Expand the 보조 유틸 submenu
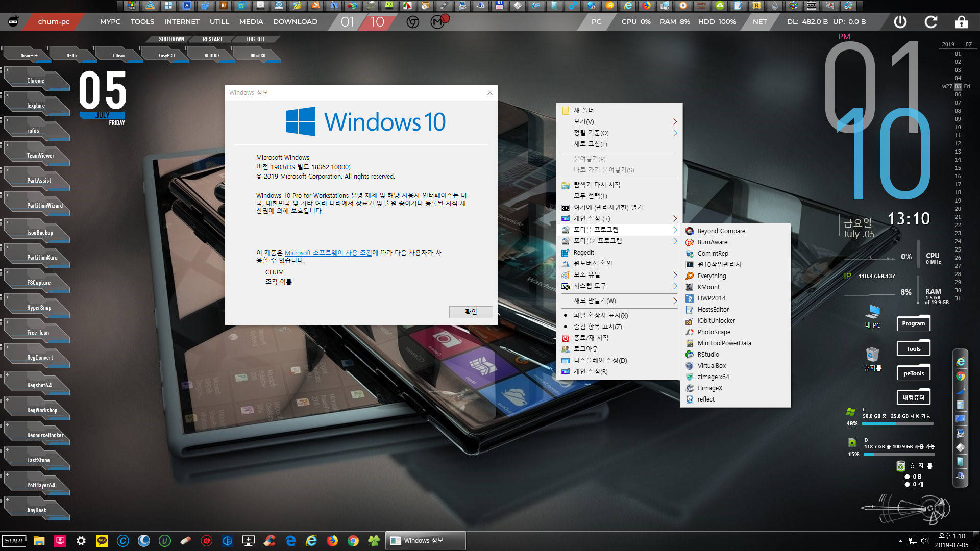Image resolution: width=980 pixels, height=551 pixels. click(619, 274)
